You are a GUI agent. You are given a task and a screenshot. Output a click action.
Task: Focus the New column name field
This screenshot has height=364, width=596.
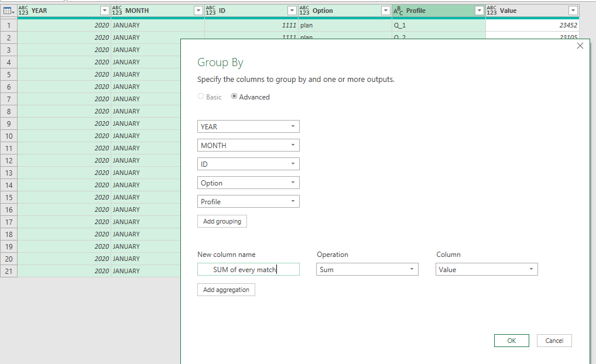click(248, 269)
